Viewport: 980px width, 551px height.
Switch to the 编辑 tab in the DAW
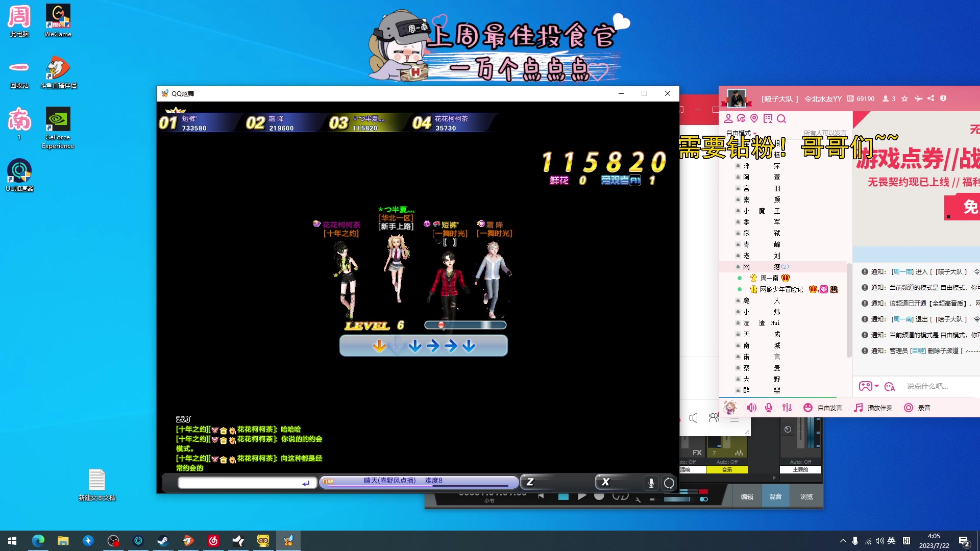point(747,496)
